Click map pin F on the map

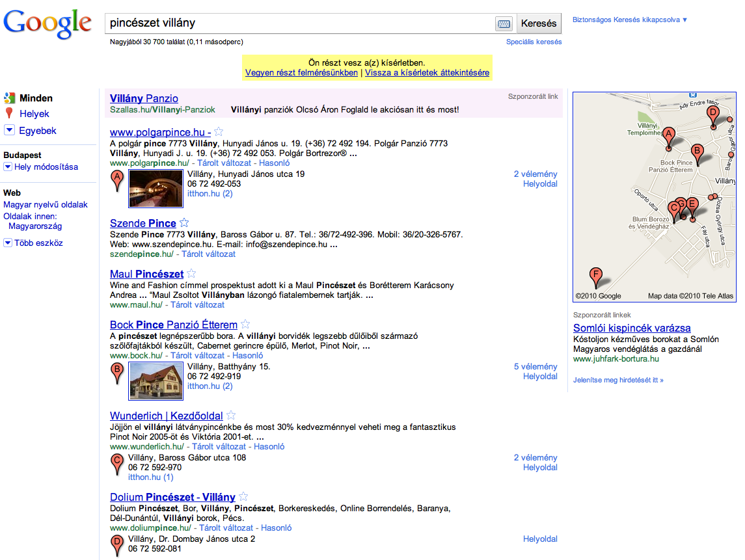(x=596, y=277)
